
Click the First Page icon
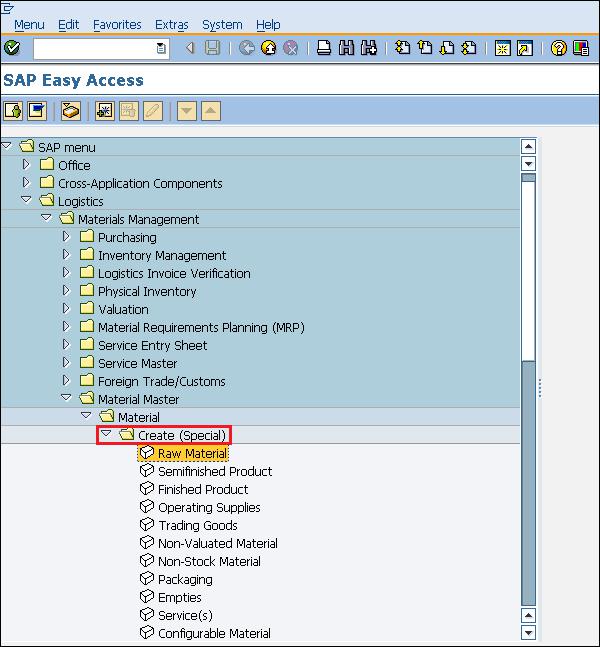(402, 48)
